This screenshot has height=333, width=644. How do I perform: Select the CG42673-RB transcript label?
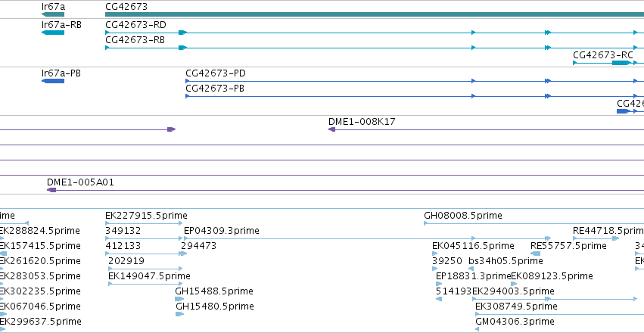pyautogui.click(x=135, y=40)
